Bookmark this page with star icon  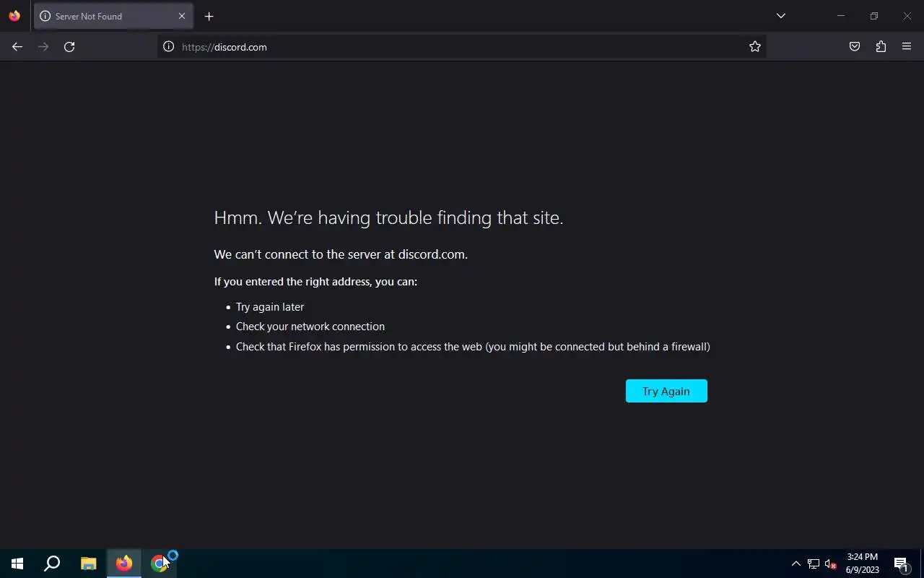click(x=755, y=47)
